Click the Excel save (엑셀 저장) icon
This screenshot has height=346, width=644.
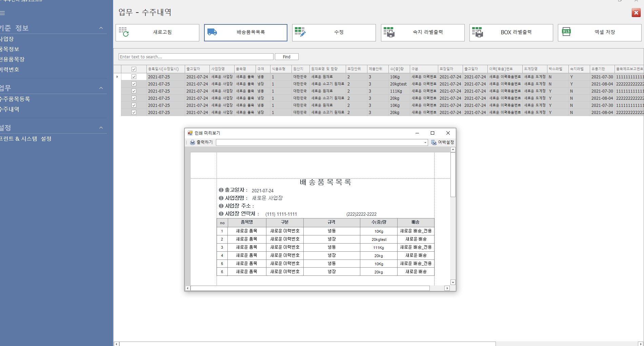coord(566,32)
